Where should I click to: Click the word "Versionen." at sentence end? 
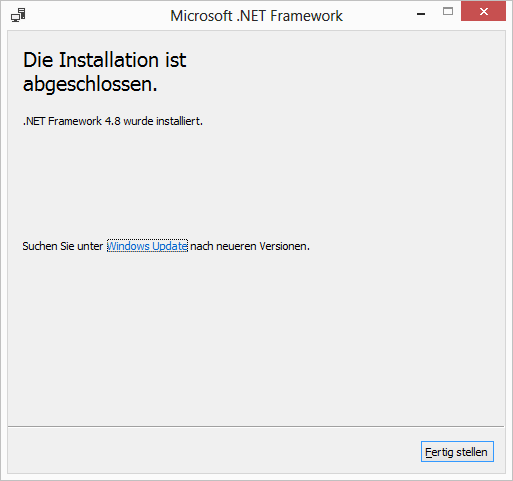click(x=284, y=246)
